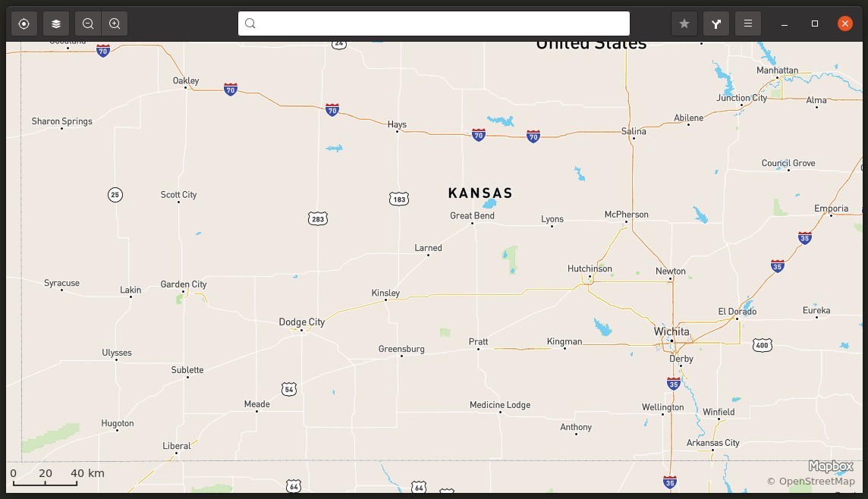Click the Garden City label
The image size is (868, 499).
183,284
